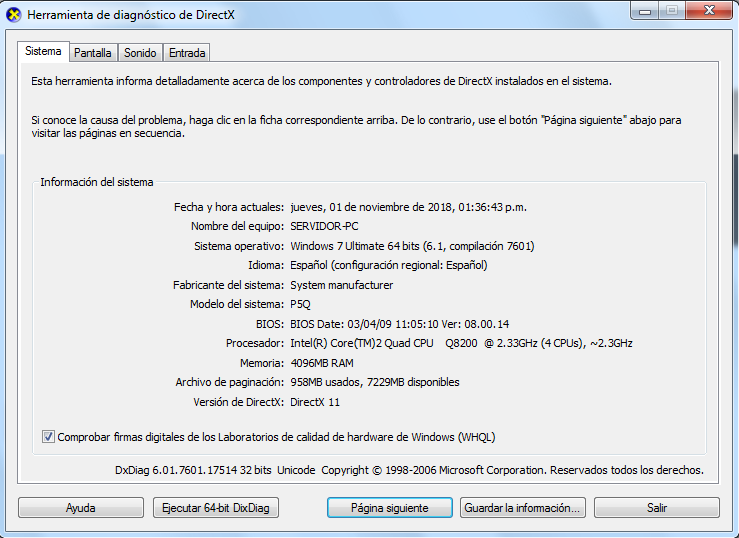Viewport: 739px width, 538px height.
Task: Click the Memoria value 4096MB RAM
Action: point(323,363)
